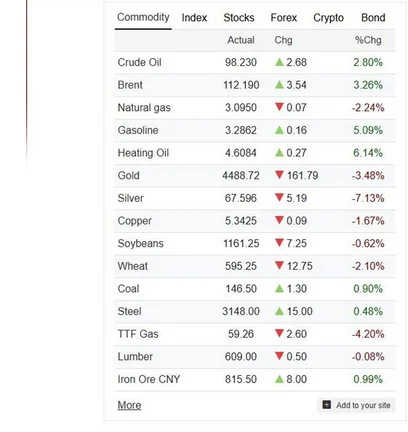Select the Soybeans row
Image resolution: width=408 pixels, height=432 pixels.
[255, 243]
